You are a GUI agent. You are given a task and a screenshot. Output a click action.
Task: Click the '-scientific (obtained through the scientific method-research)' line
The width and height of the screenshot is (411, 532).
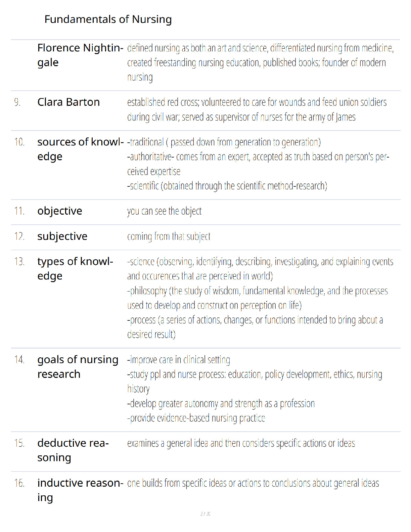click(x=227, y=186)
